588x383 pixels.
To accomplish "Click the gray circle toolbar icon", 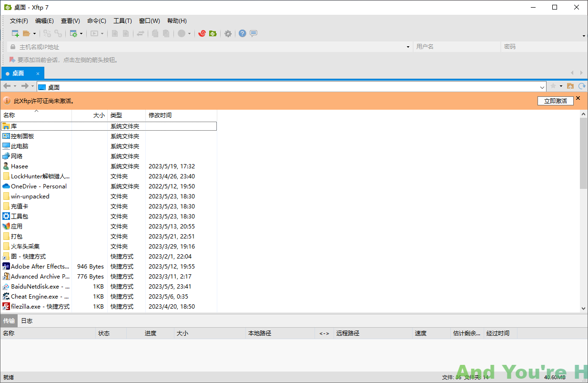I will [182, 33].
